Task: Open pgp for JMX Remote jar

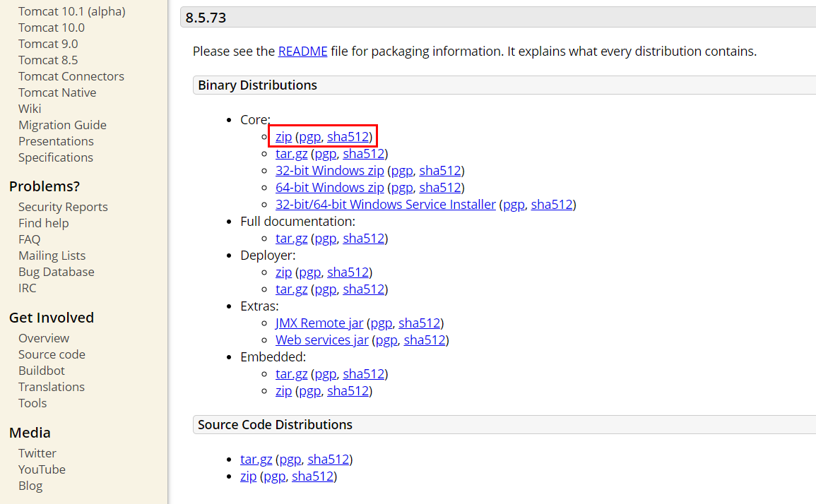Action: [381, 323]
